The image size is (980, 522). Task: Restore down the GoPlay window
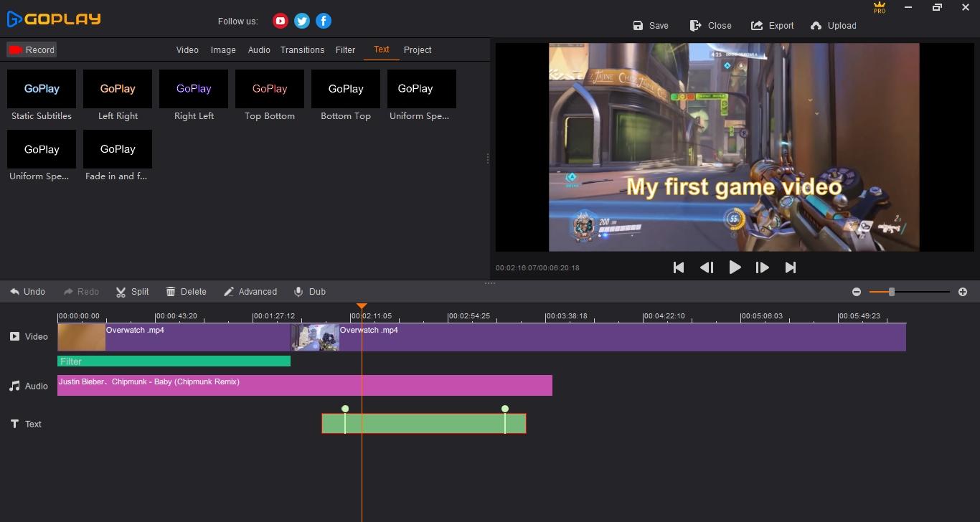click(937, 7)
